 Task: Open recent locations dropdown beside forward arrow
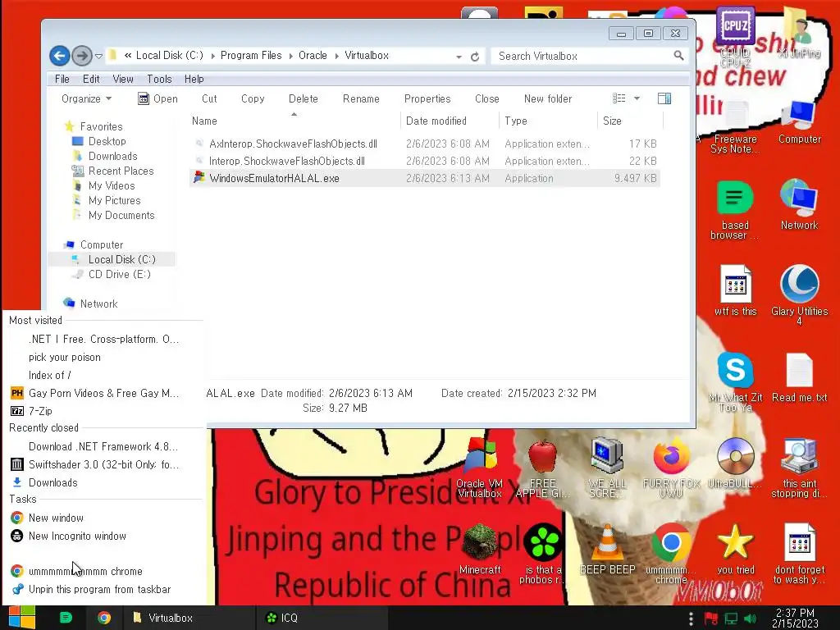tap(98, 56)
